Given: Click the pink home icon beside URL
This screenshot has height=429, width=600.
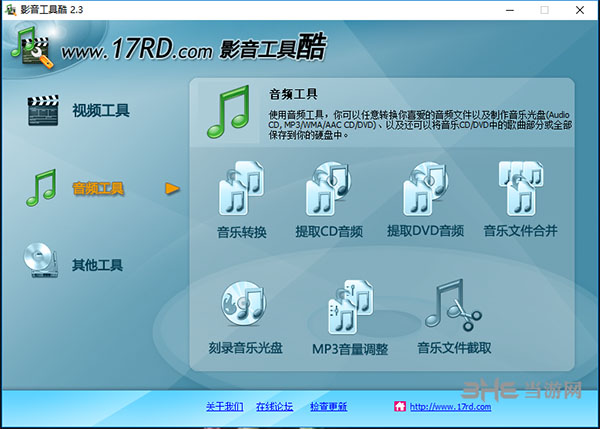Looking at the screenshot, I should [400, 406].
